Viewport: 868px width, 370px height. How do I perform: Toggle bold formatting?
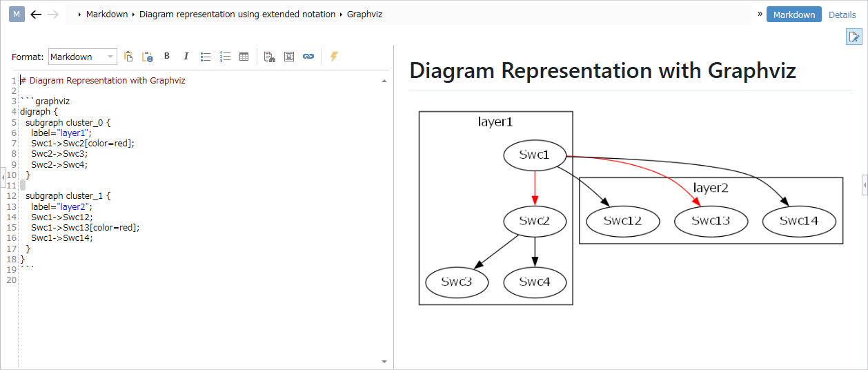pyautogui.click(x=166, y=57)
